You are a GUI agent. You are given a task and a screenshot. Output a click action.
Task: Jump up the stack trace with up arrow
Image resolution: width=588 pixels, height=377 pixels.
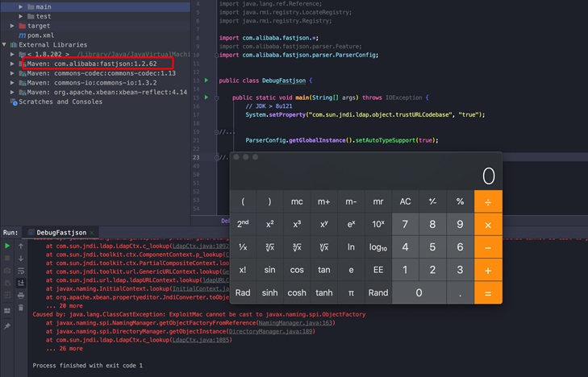point(21,246)
